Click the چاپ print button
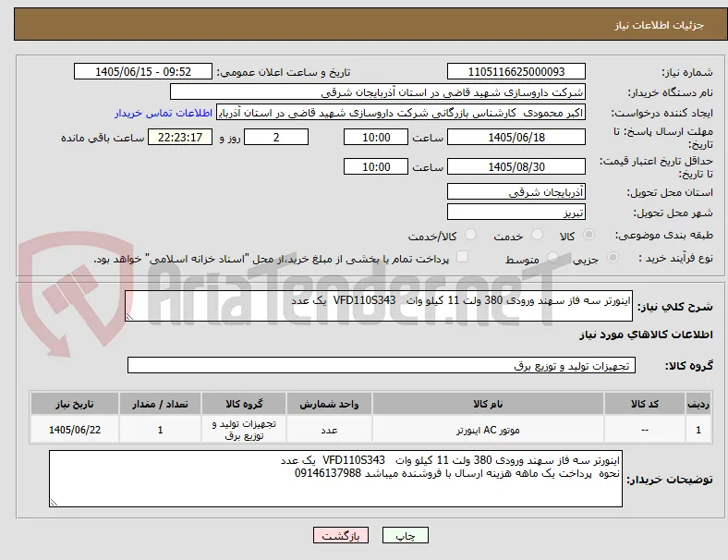The height and width of the screenshot is (560, 728). pos(406,535)
